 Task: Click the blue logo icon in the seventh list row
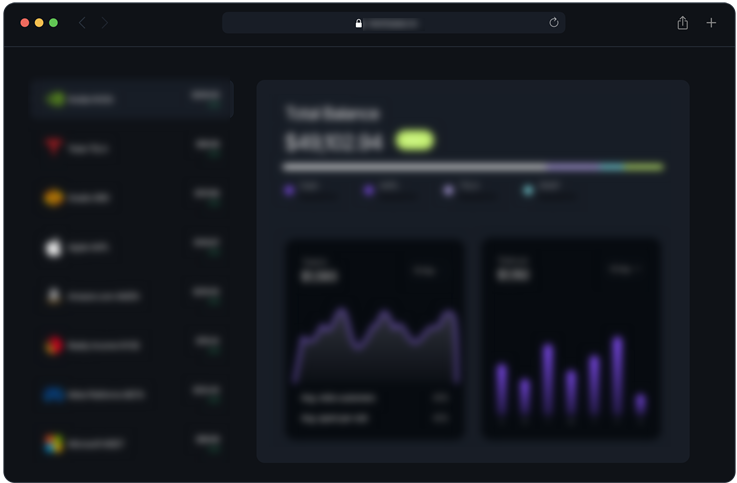pyautogui.click(x=54, y=394)
